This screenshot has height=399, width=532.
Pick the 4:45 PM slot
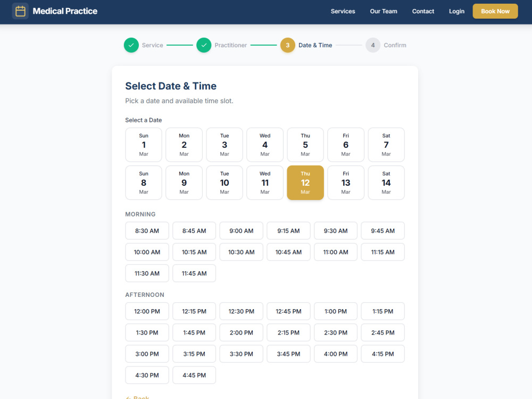coord(194,375)
